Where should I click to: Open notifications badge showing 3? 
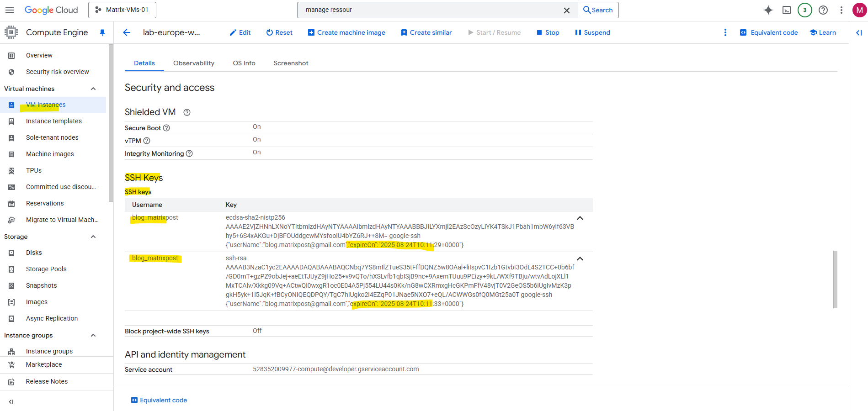805,10
